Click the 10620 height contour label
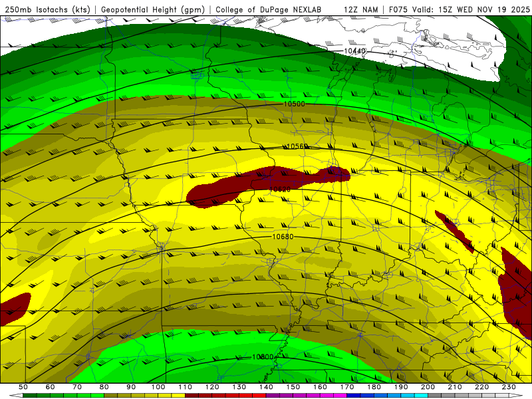The width and height of the screenshot is (532, 399). click(x=280, y=190)
